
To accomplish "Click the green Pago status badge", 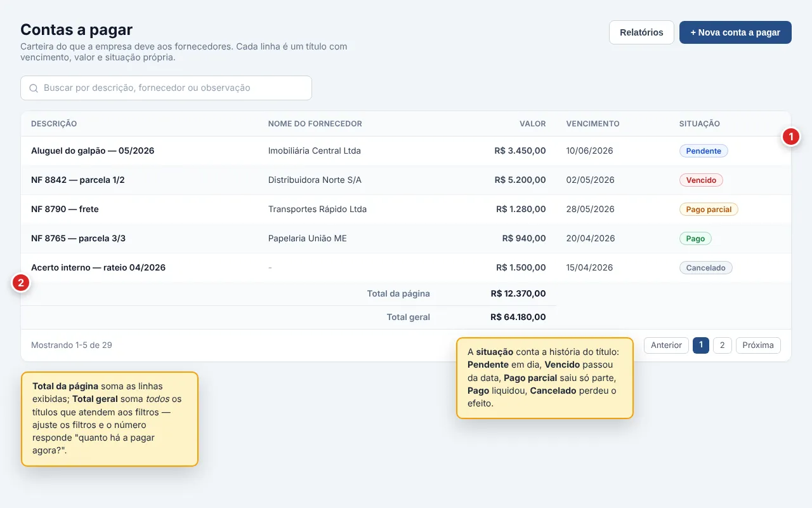I will [695, 239].
